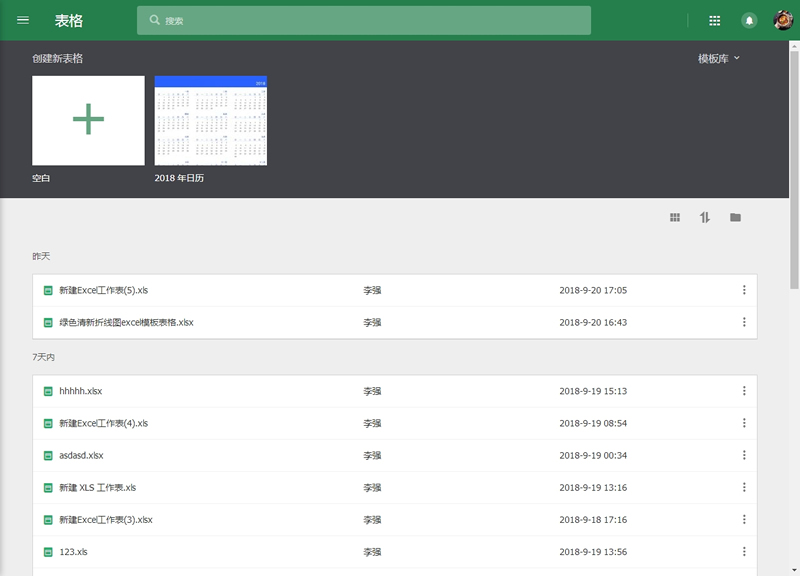
Task: Open the file picker folder icon
Action: [x=735, y=217]
